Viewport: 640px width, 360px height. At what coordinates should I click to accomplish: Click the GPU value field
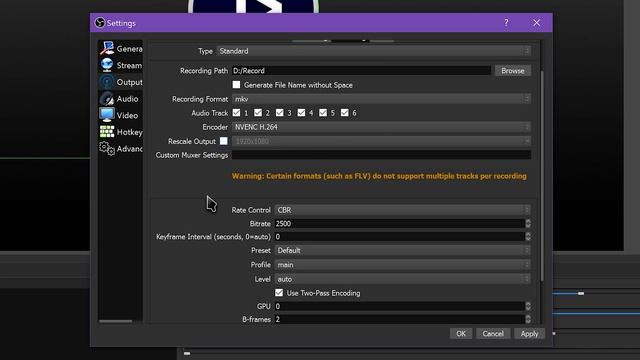(x=400, y=306)
